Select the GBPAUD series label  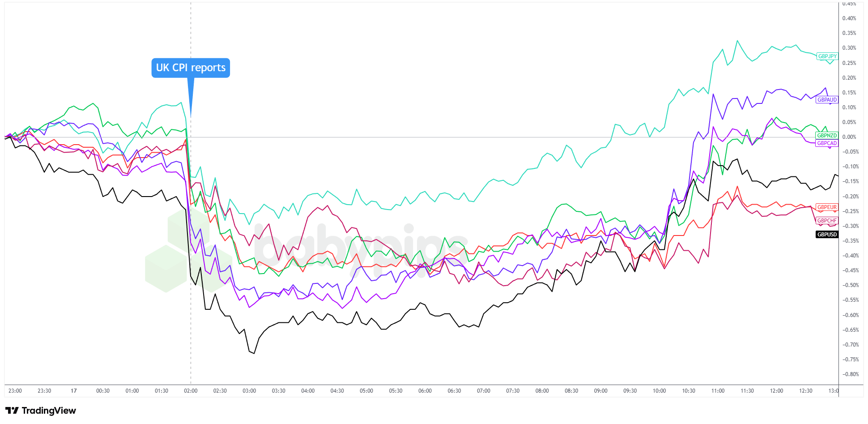pos(827,100)
